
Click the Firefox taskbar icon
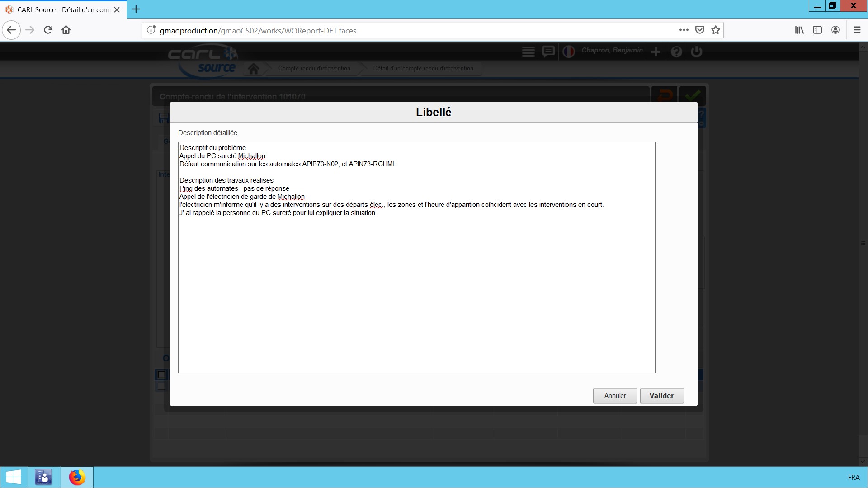tap(77, 477)
